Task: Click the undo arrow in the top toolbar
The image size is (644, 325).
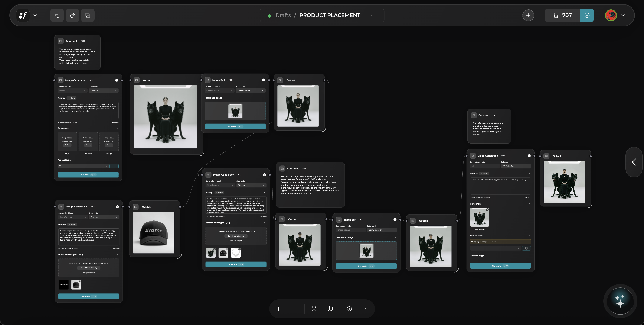Action: point(57,15)
